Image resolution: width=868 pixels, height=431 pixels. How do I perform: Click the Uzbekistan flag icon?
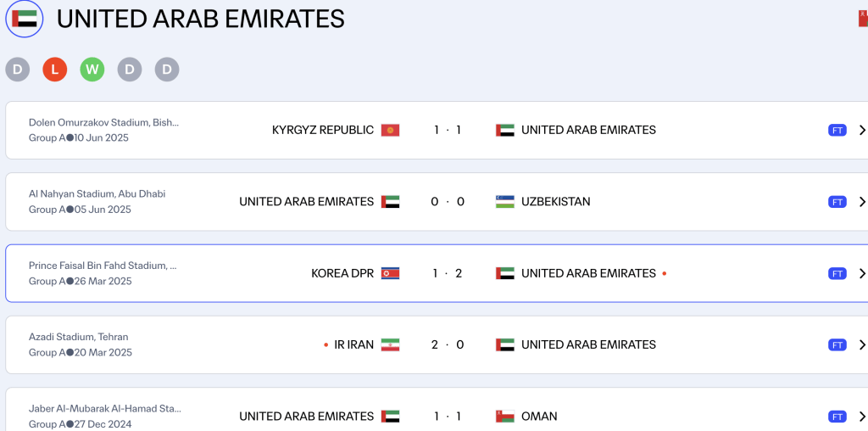(505, 202)
